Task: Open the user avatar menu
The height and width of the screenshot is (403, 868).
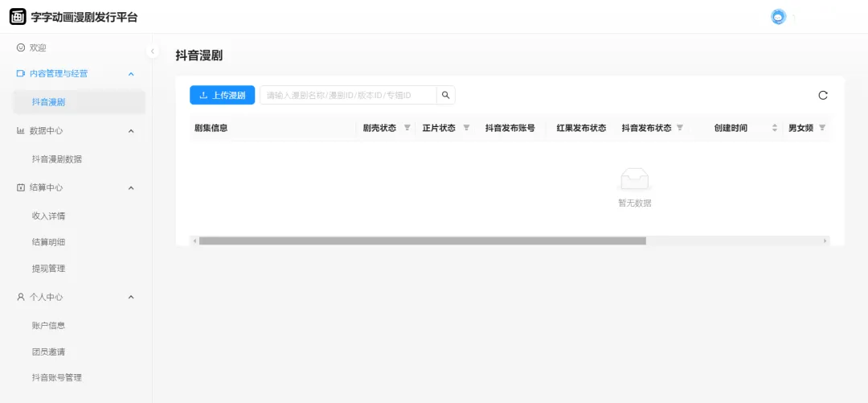Action: pos(778,17)
